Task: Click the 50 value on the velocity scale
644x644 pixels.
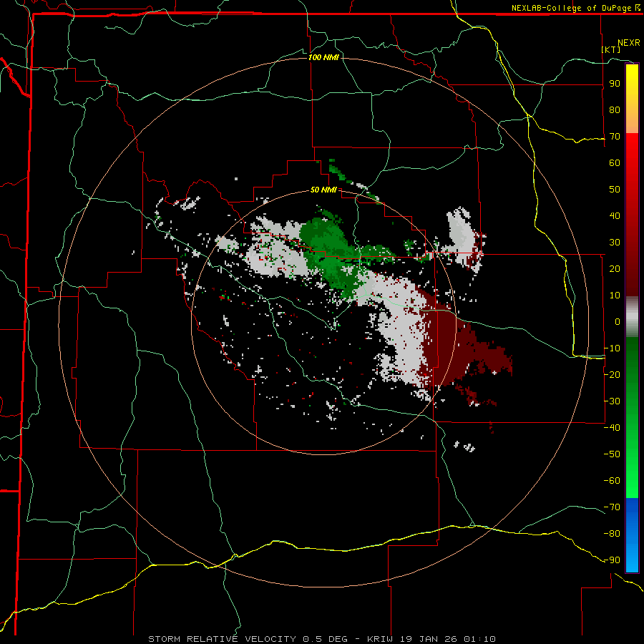Action: pyautogui.click(x=615, y=190)
